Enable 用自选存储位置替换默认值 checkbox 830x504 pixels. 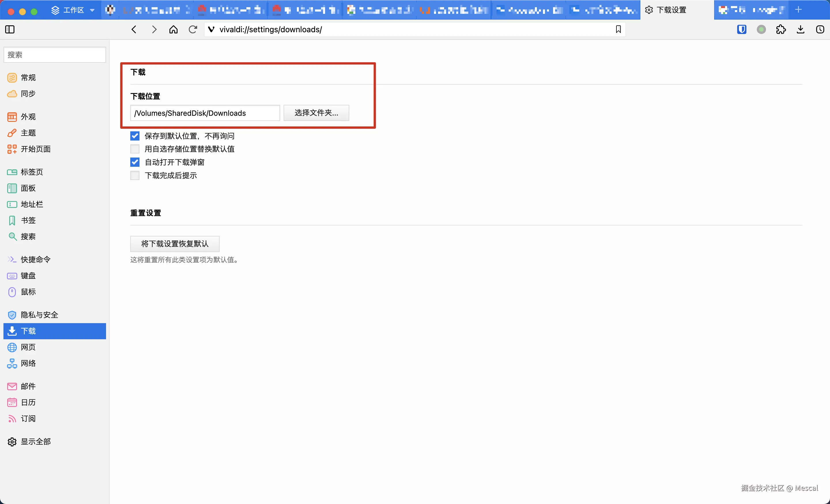[135, 149]
